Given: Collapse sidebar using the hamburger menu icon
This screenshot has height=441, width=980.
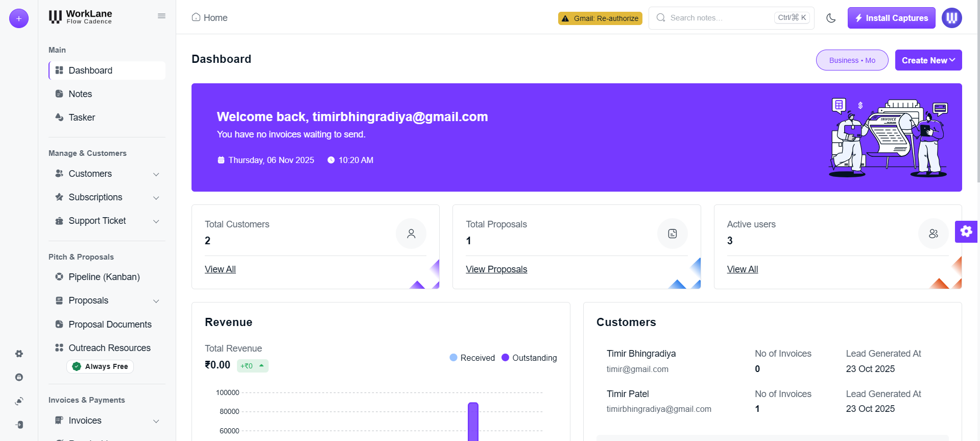Looking at the screenshot, I should (161, 16).
